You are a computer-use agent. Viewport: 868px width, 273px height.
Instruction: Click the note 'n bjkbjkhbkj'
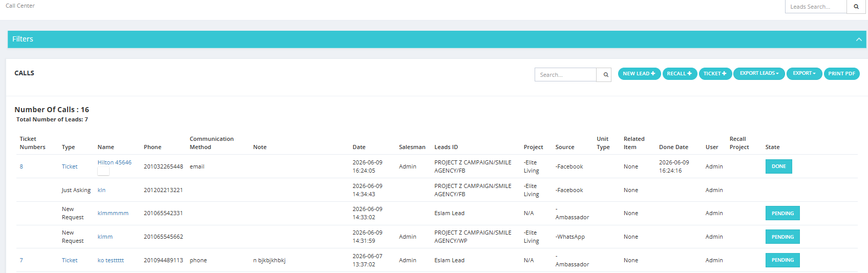[269, 260]
